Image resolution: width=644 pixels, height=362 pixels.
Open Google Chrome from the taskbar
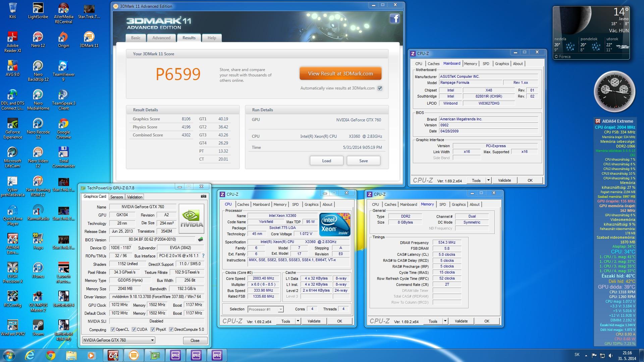(x=51, y=355)
